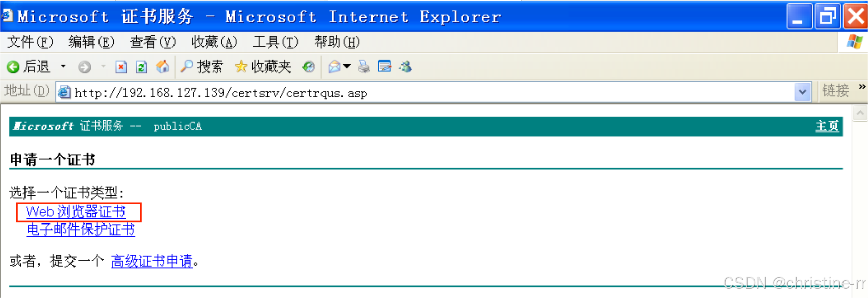Click the 申请一个证书 heading text
Screen dimensions: 868x298
click(x=53, y=160)
